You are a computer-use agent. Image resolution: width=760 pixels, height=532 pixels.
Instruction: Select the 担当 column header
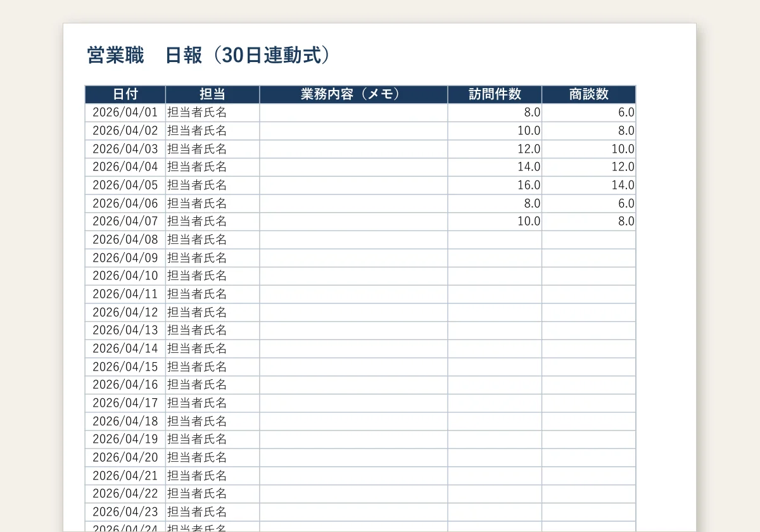pos(213,94)
